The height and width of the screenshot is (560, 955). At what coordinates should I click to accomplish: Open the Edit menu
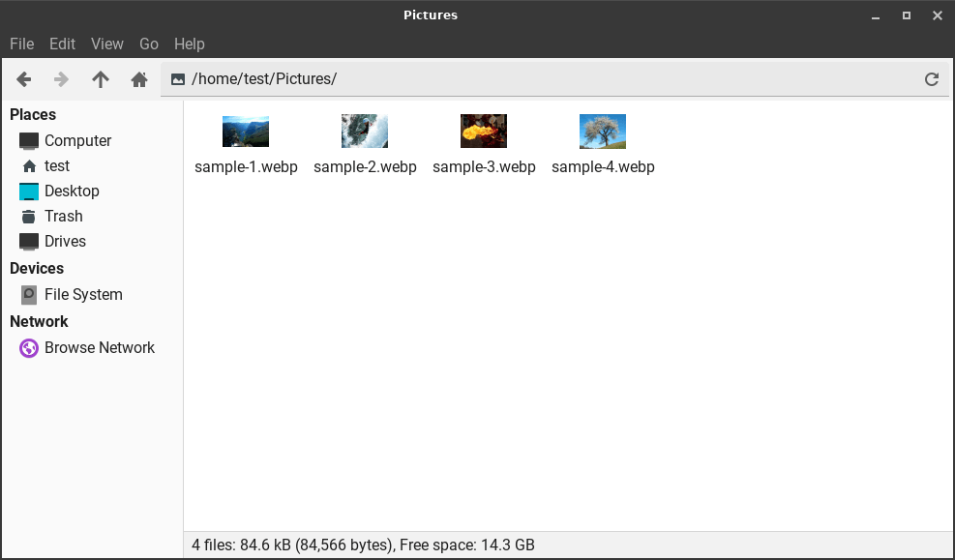pos(62,44)
